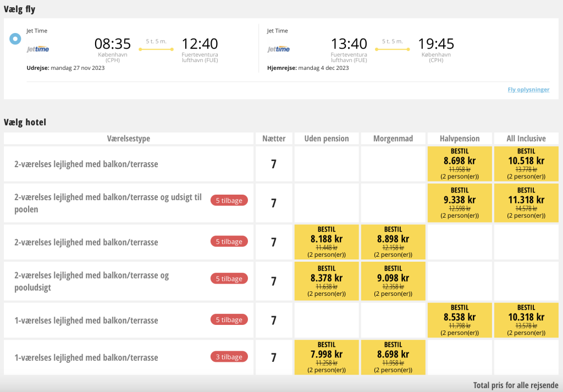This screenshot has width=563, height=392.
Task: Book All Inclusive for 10.318 kr
Action: coord(526,320)
